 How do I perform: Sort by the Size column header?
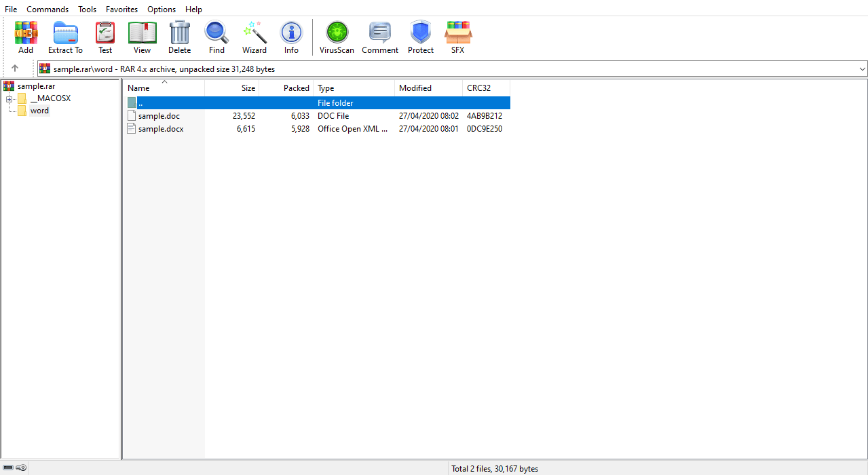click(x=231, y=88)
